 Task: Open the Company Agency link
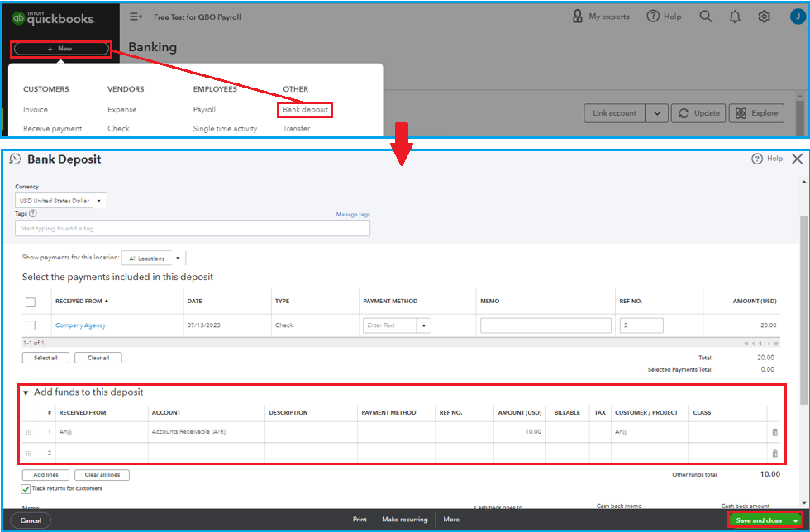tap(81, 325)
